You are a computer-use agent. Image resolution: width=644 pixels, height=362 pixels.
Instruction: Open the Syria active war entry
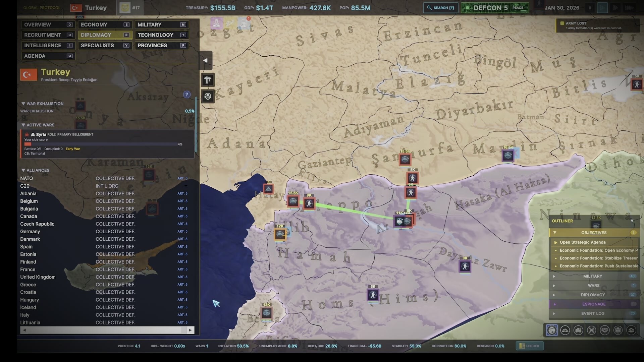(x=107, y=144)
